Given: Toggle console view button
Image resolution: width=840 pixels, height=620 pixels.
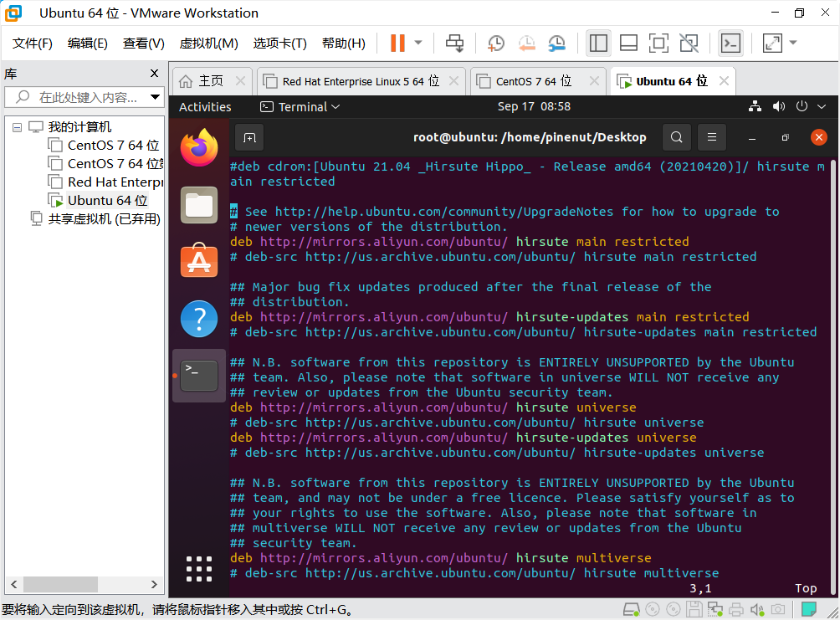Looking at the screenshot, I should (730, 43).
